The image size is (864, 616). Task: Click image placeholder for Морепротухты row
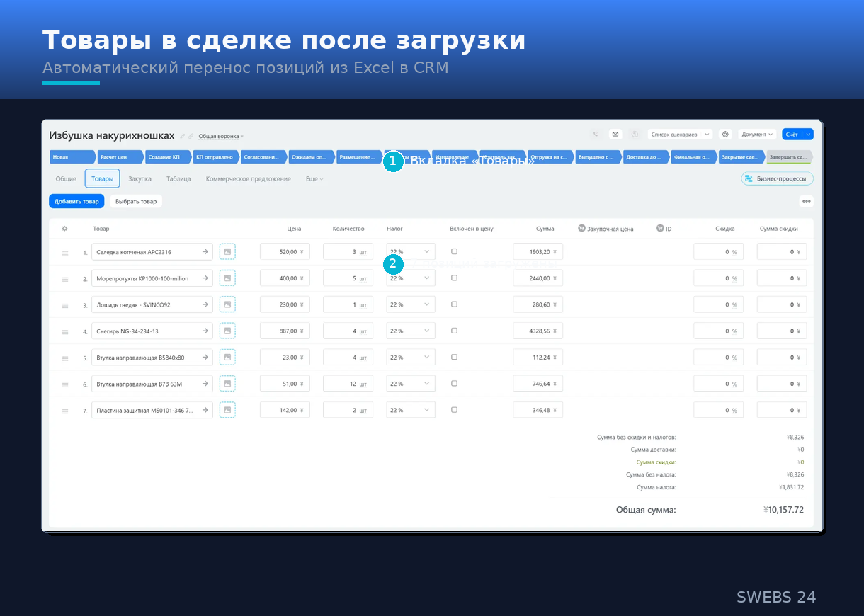click(x=227, y=278)
